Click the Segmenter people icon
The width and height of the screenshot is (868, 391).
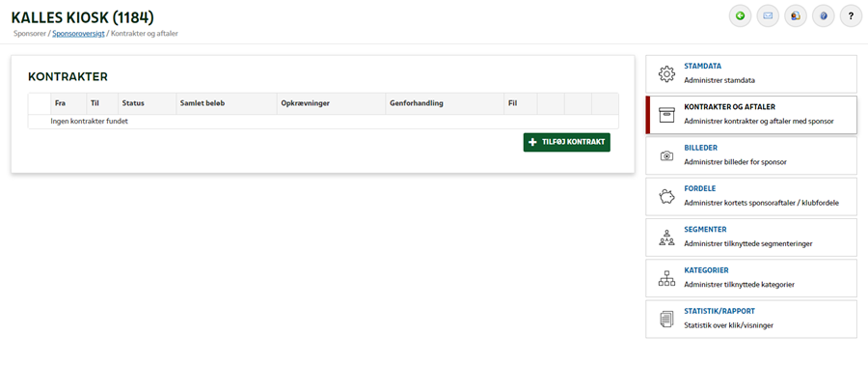[666, 237]
